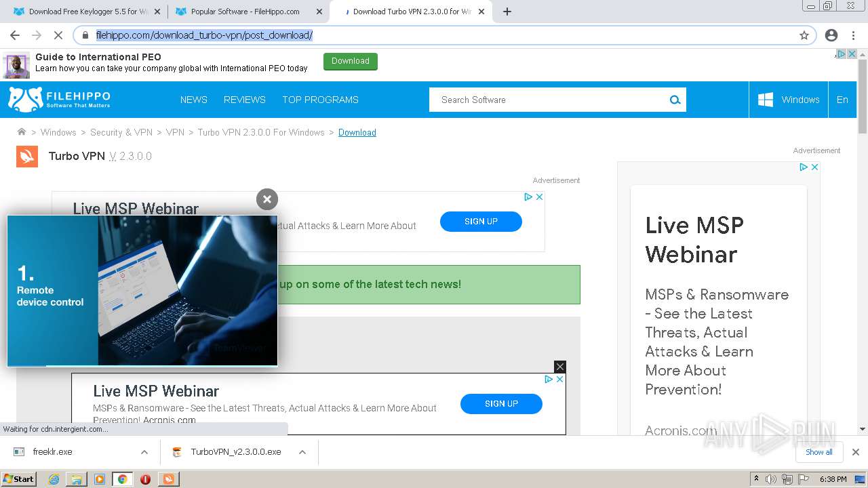Viewport: 868px width, 488px height.
Task: Close the top Live MSP Webinar ad
Action: (540, 197)
